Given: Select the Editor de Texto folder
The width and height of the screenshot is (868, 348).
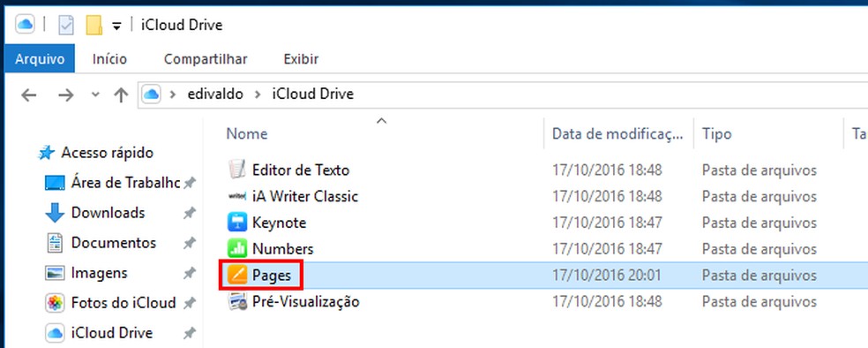Looking at the screenshot, I should [x=301, y=170].
